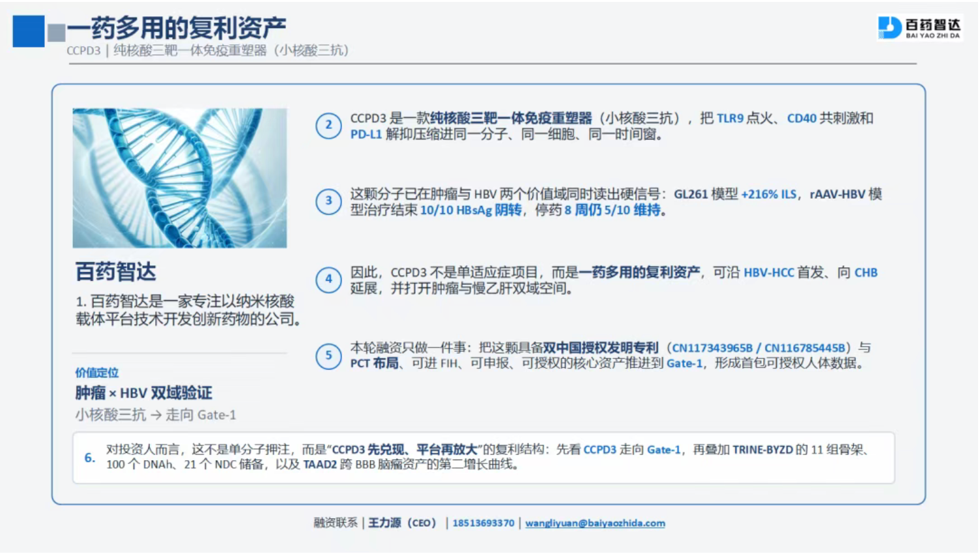Select the circled number 4 icon
The width and height of the screenshot is (980, 554).
coord(328,280)
